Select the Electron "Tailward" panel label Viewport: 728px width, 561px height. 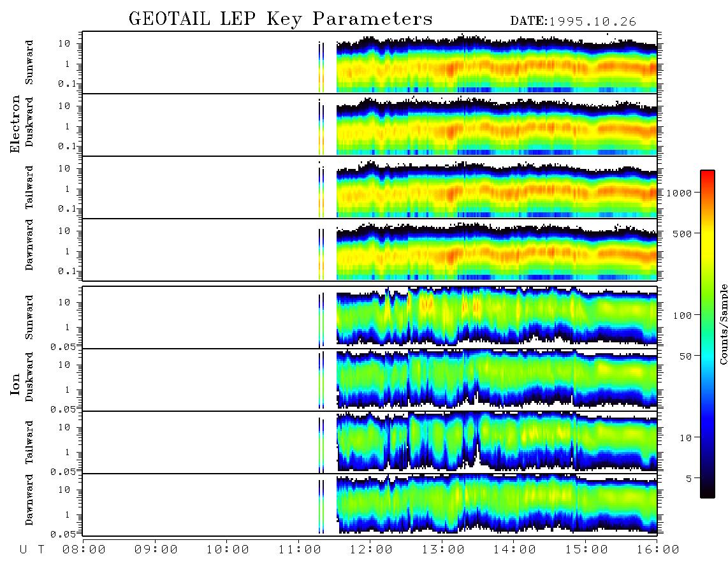29,187
